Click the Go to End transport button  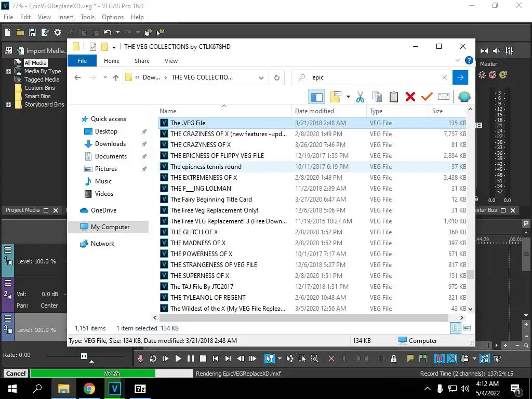click(228, 358)
